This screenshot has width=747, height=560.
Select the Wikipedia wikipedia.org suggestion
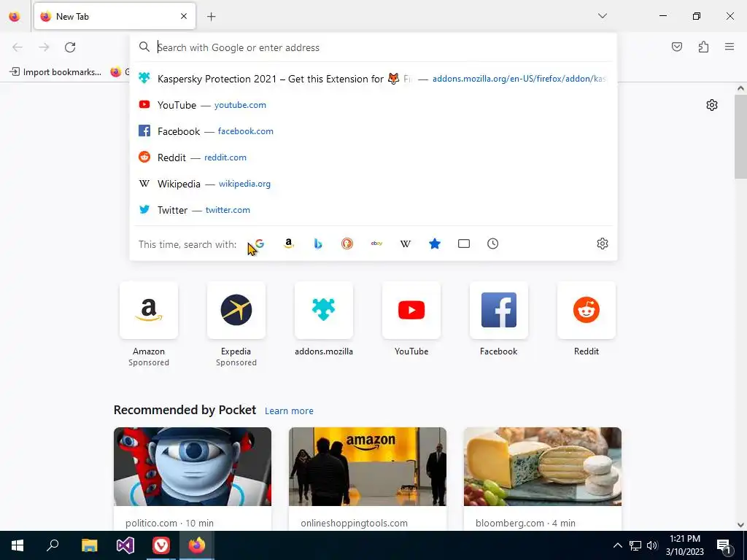pos(373,183)
